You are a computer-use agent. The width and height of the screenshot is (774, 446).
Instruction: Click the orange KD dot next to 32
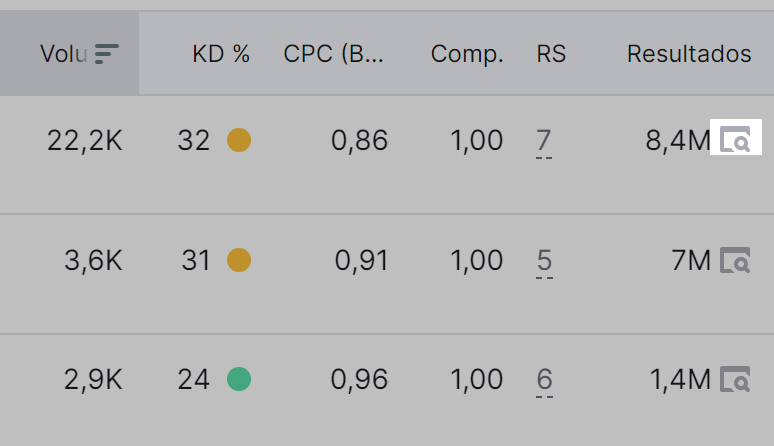coord(239,140)
